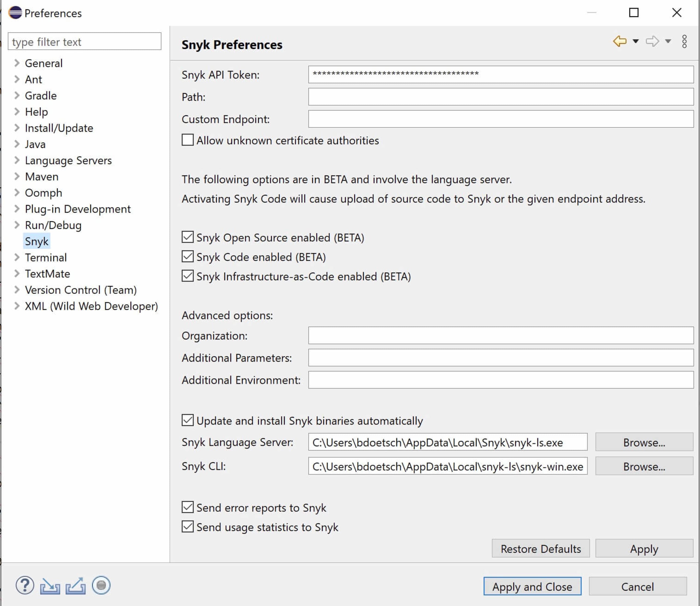This screenshot has width=700, height=606.
Task: Expand the Run/Debug tree node
Action: click(x=17, y=225)
